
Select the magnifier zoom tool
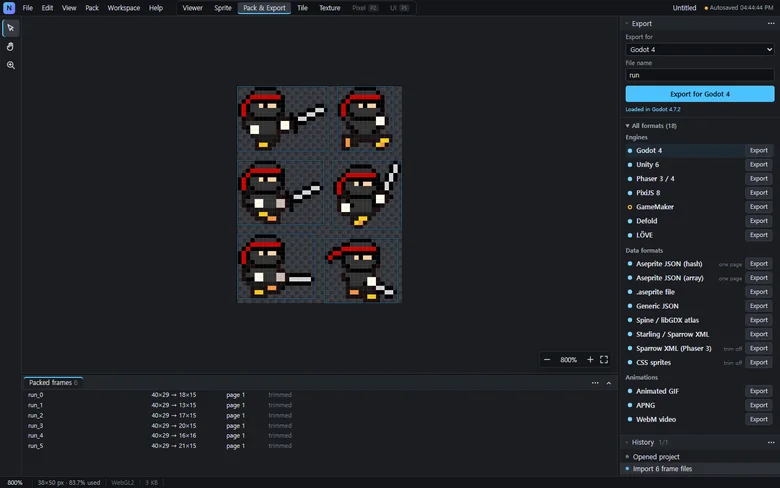(10, 65)
